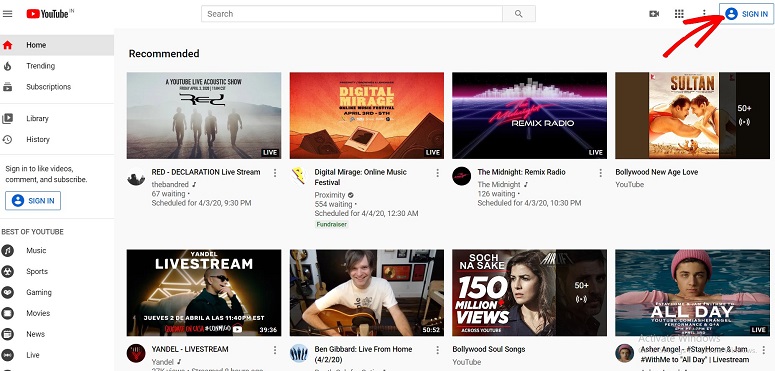The image size is (775, 371).
Task: Select Subscriptions in the sidebar
Action: [x=57, y=87]
